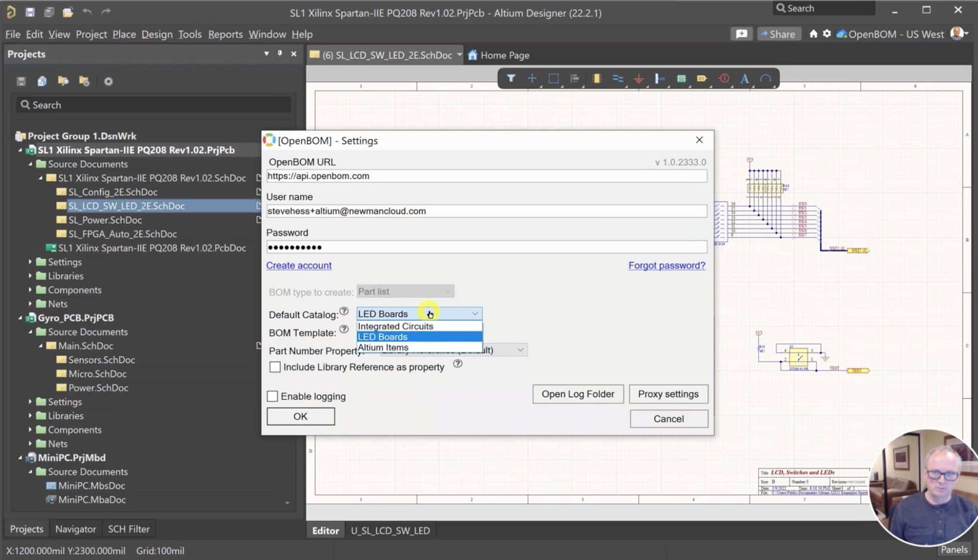Click the OpenBOM URL input field
This screenshot has width=978, height=560.
(486, 176)
